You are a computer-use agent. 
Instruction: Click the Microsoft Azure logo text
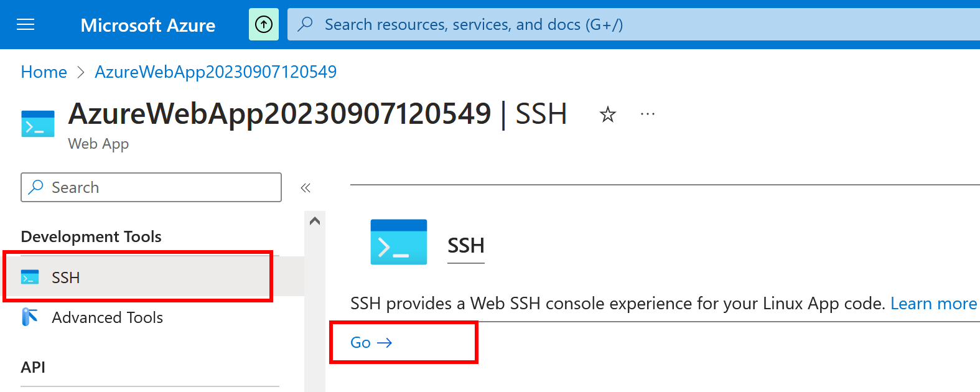148,25
